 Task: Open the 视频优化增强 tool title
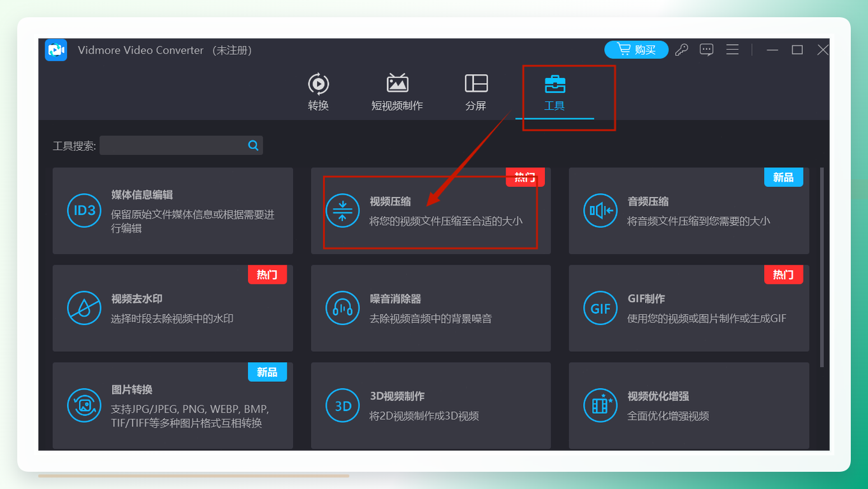(x=658, y=396)
